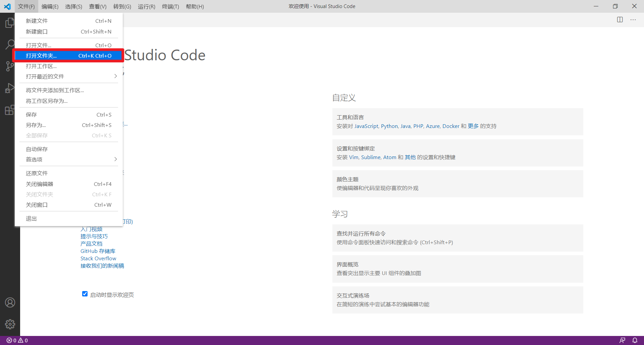Image resolution: width=644 pixels, height=345 pixels.
Task: Open the 提示与技巧 link
Action: 94,236
